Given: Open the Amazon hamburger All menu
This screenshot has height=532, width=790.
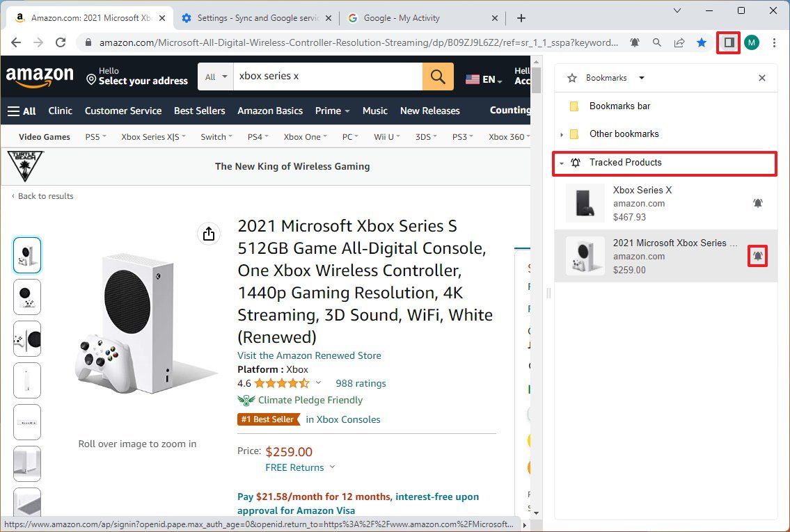Looking at the screenshot, I should click(x=22, y=111).
